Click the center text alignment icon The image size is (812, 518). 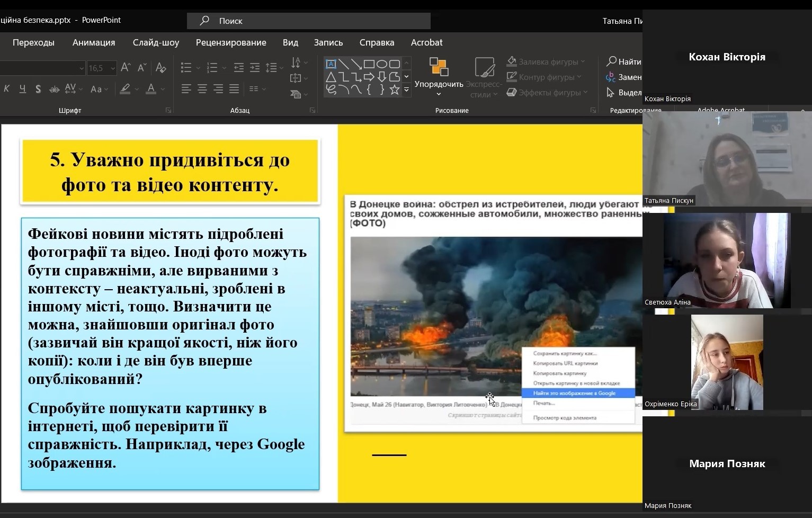click(202, 89)
